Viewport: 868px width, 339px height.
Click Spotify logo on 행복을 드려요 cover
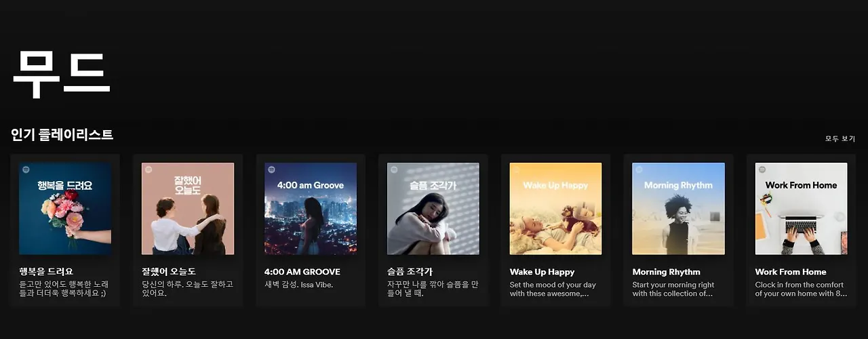point(26,169)
